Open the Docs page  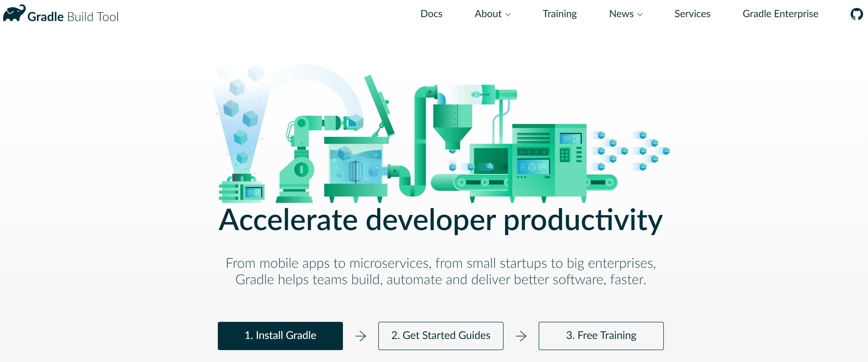pos(431,14)
